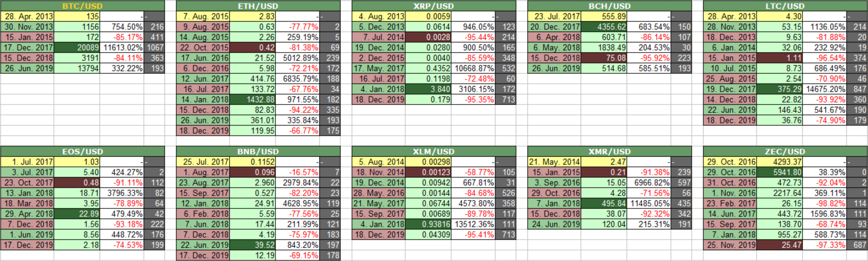Select the 119.95 price cell

[253, 131]
